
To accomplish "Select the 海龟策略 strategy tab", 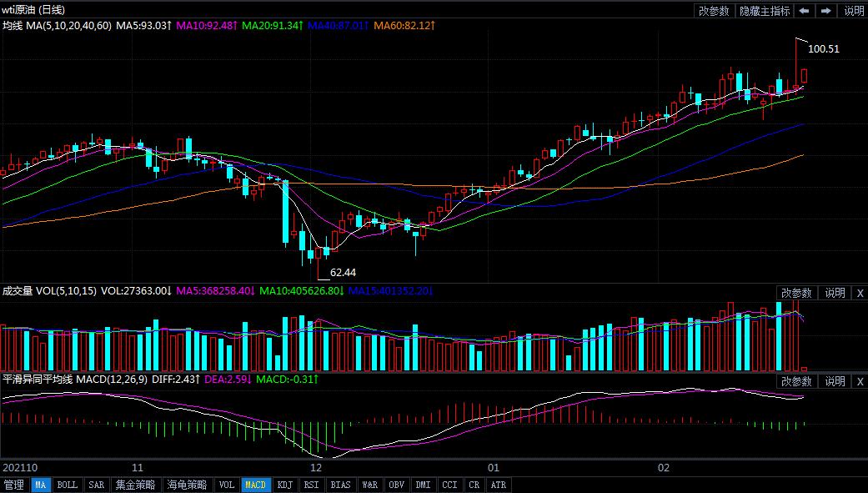I will [187, 485].
